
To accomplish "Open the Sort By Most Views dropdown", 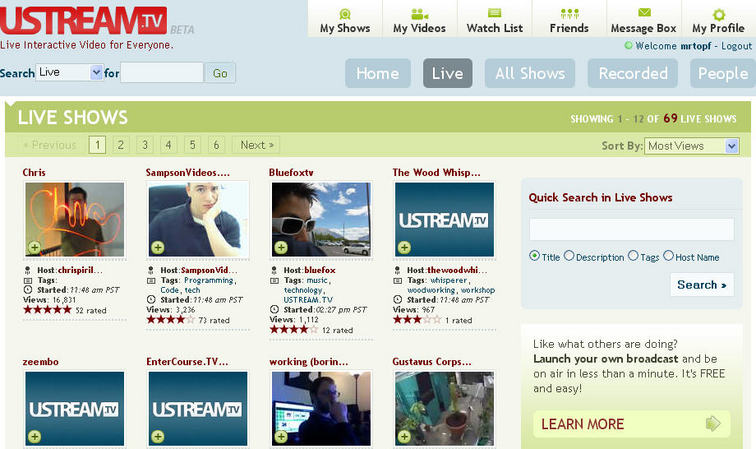I will click(x=691, y=146).
